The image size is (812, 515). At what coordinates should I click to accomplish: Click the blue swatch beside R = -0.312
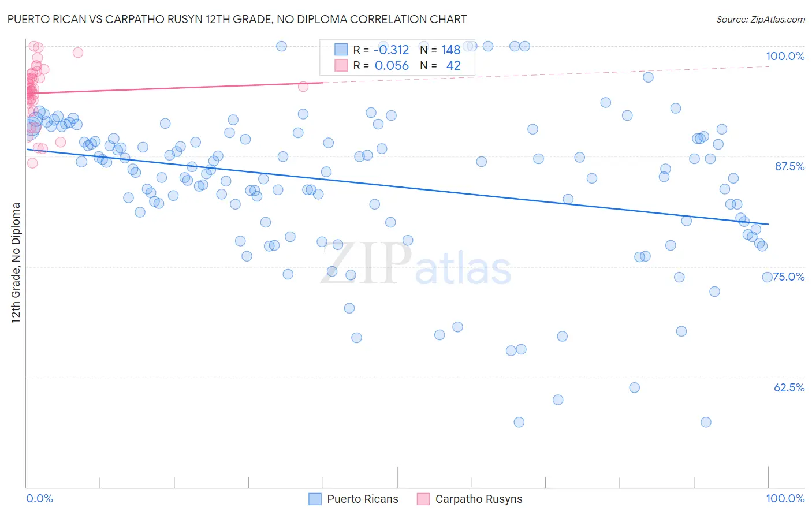pos(341,50)
